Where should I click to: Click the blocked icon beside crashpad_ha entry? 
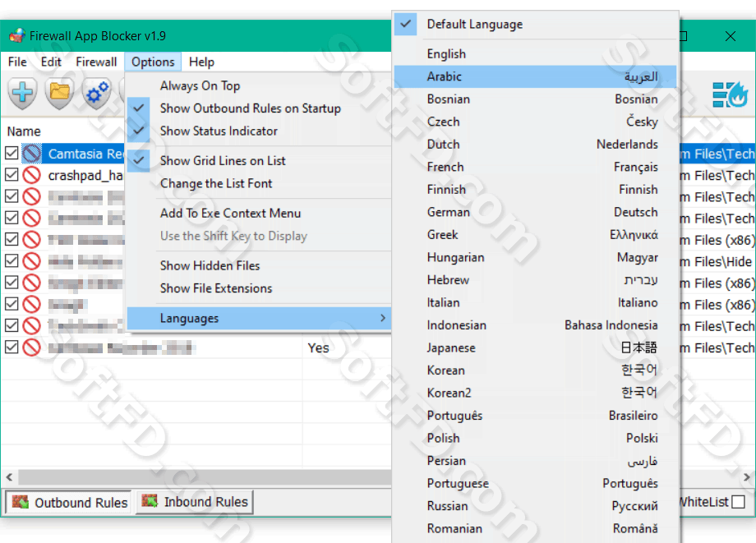pyautogui.click(x=32, y=175)
